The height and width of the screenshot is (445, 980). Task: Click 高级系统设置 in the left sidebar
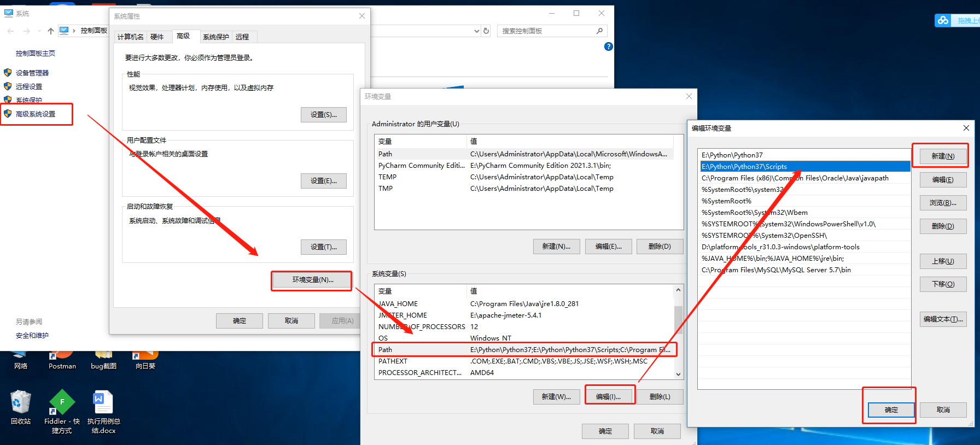pos(36,114)
